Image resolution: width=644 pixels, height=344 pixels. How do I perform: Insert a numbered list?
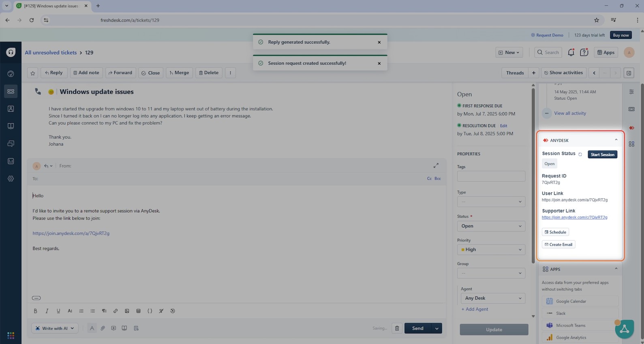tap(81, 311)
